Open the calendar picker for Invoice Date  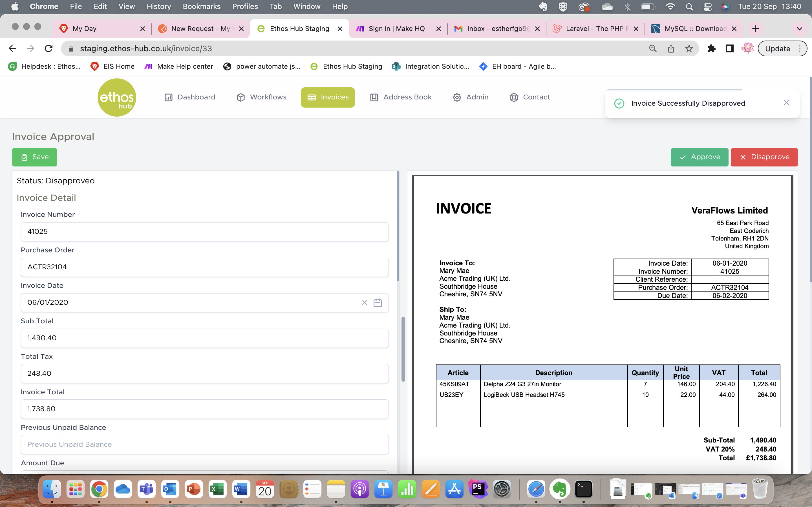(378, 303)
